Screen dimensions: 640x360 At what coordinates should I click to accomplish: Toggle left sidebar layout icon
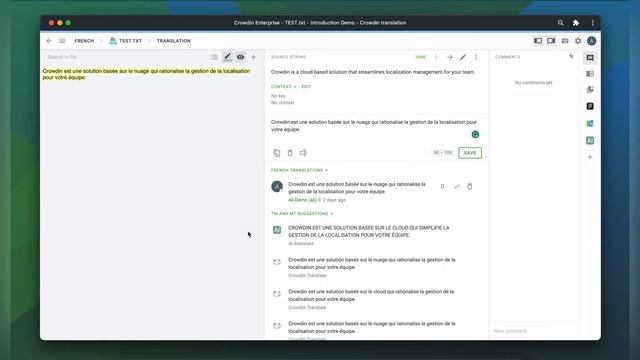pyautogui.click(x=538, y=41)
